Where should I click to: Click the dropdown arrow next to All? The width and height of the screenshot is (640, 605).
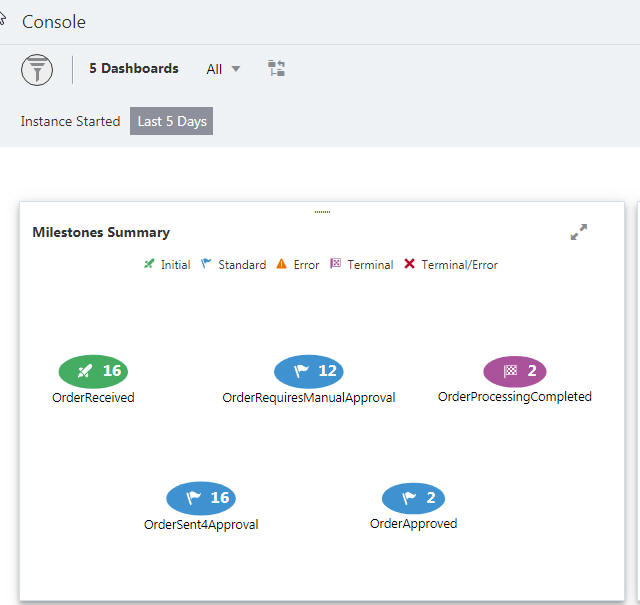click(236, 69)
